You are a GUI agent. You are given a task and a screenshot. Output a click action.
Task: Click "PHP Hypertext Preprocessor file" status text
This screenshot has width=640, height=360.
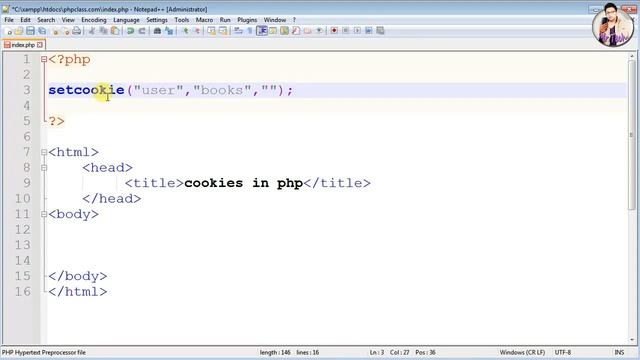(x=44, y=352)
